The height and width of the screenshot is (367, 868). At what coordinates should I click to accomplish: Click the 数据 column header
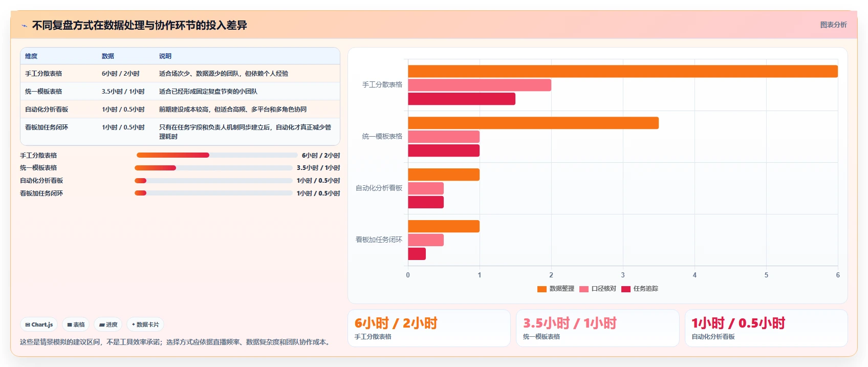[x=108, y=56]
